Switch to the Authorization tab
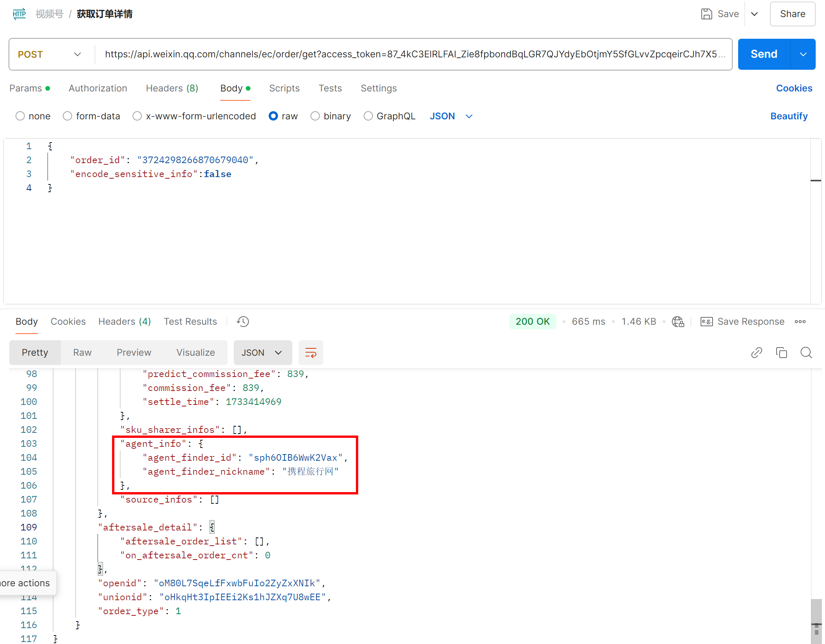The width and height of the screenshot is (825, 644). [98, 88]
